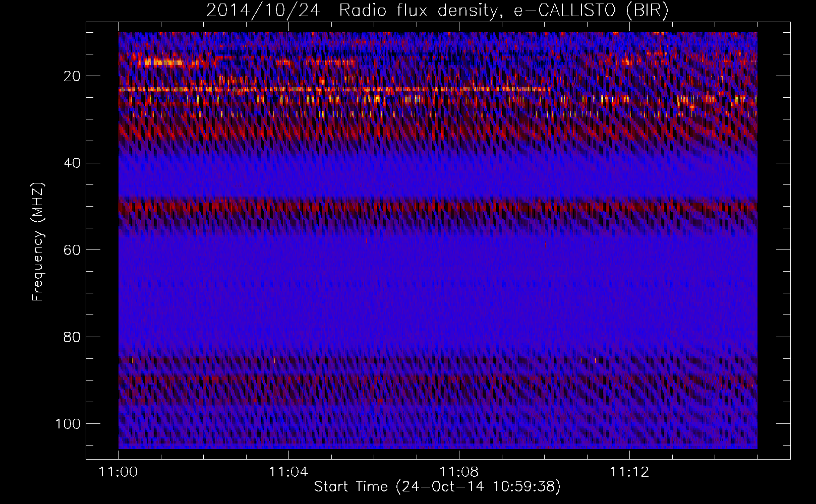Click the '60' frequency tick label
Viewport: 816px width, 504px height.
[73, 250]
